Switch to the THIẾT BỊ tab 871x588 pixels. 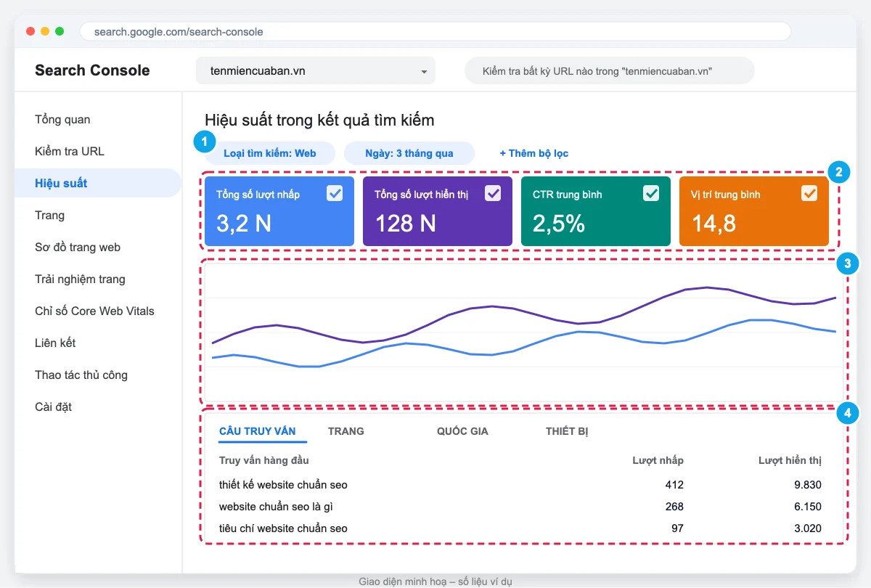[567, 431]
